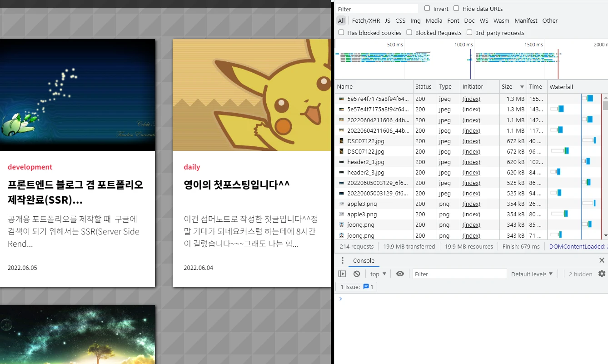Switch to the Console drawer tab
Viewport: 608px width, 364px height.
coord(364,260)
